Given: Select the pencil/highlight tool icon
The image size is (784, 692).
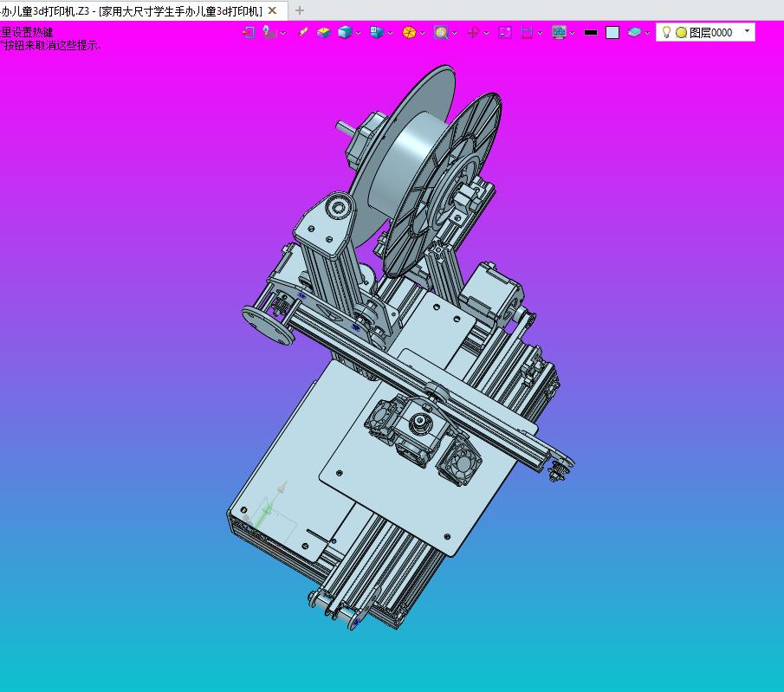Looking at the screenshot, I should click(302, 33).
